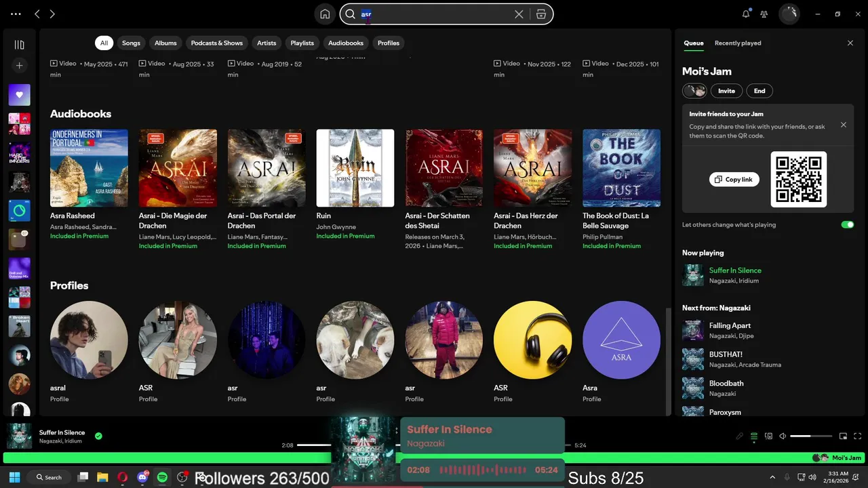Enter full screen player view
This screenshot has height=488, width=868.
858,436
